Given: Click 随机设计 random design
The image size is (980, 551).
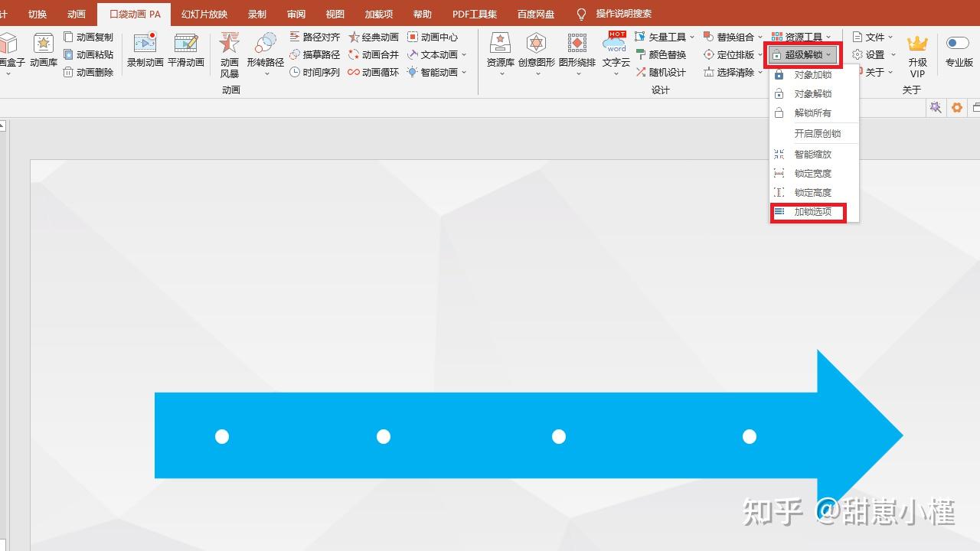Looking at the screenshot, I should [x=661, y=72].
